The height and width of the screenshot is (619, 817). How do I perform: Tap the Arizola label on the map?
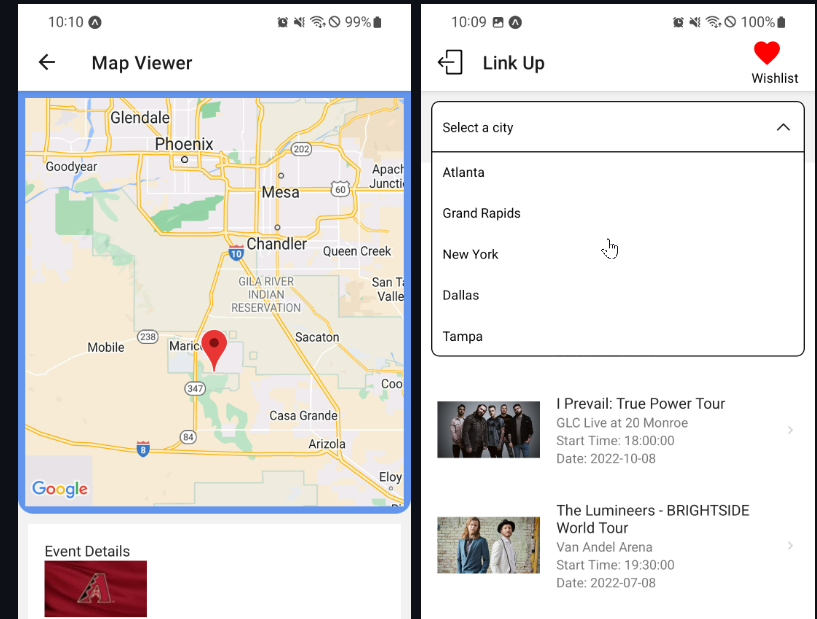pos(327,444)
